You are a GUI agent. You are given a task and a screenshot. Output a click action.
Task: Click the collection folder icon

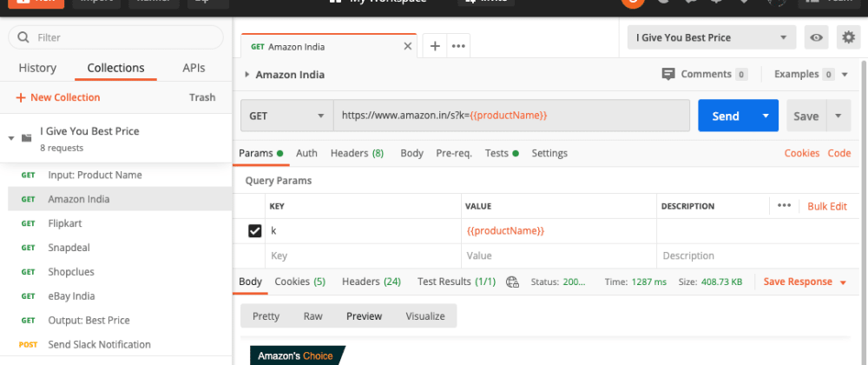click(26, 138)
